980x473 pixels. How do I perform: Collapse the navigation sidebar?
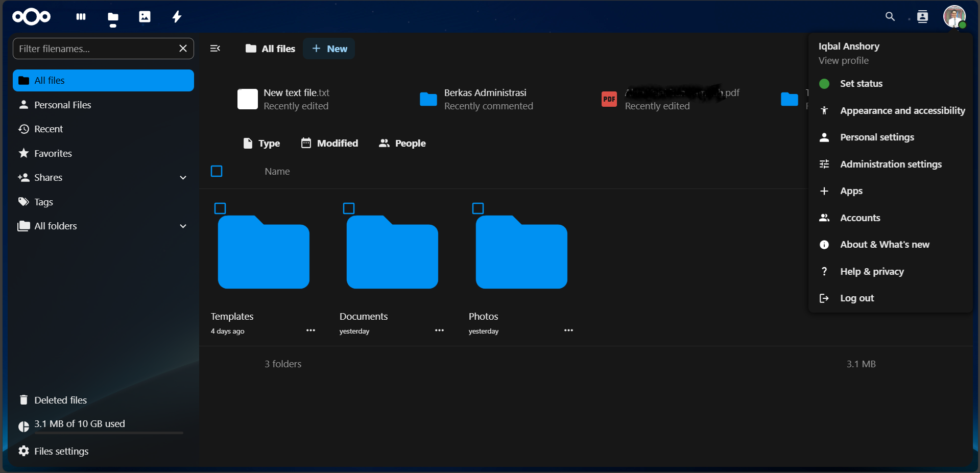(x=214, y=49)
